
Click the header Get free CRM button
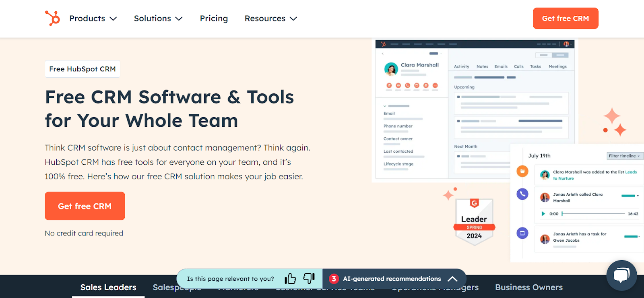click(x=566, y=19)
